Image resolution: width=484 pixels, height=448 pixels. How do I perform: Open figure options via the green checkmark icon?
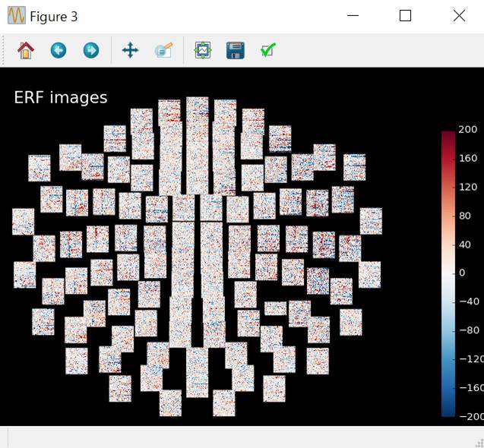click(x=267, y=51)
